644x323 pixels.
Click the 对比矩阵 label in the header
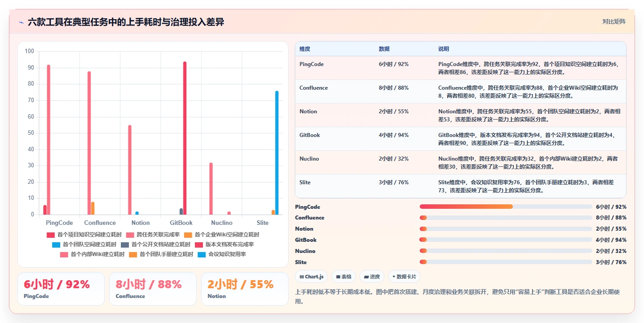[x=614, y=21]
